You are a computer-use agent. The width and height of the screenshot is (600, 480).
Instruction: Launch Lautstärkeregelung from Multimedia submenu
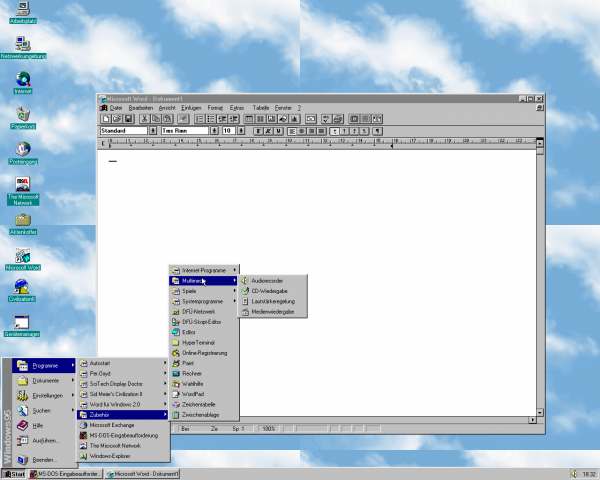pos(273,301)
